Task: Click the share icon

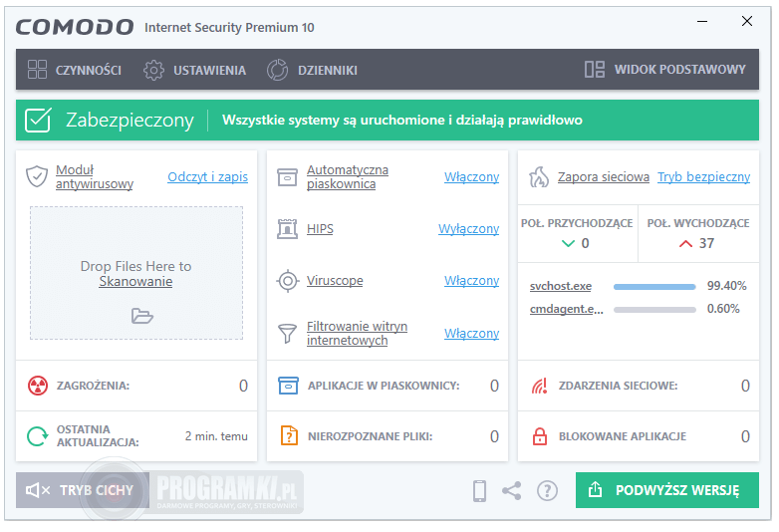Action: (x=512, y=491)
